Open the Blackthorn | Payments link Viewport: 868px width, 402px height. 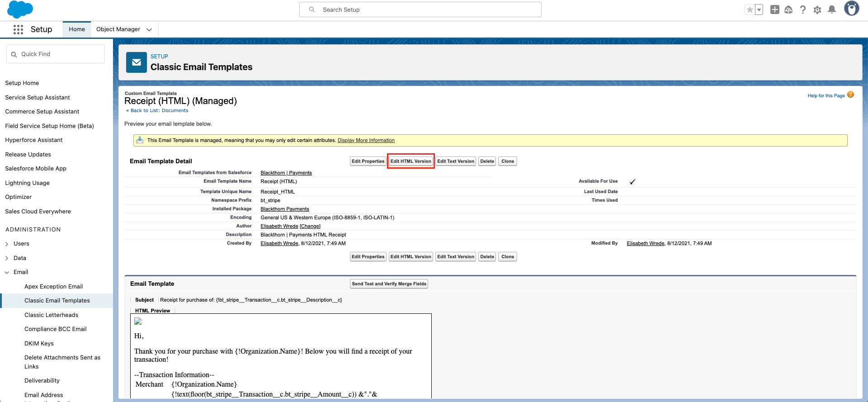tap(286, 173)
